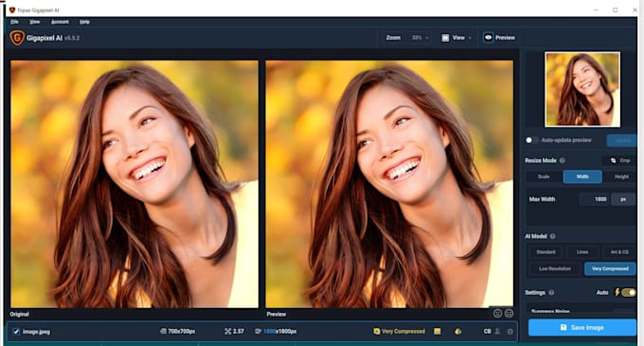This screenshot has width=644, height=346.
Task: Click the eye icon on Preview button
Action: 488,37
